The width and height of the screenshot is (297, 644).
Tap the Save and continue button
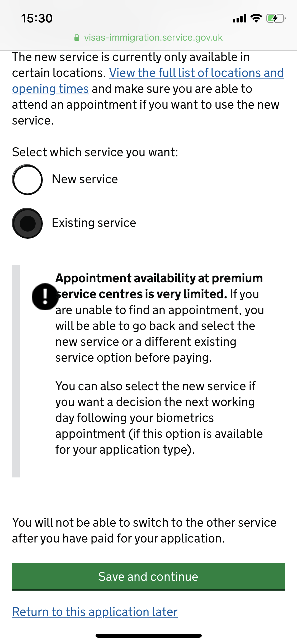pyautogui.click(x=148, y=577)
